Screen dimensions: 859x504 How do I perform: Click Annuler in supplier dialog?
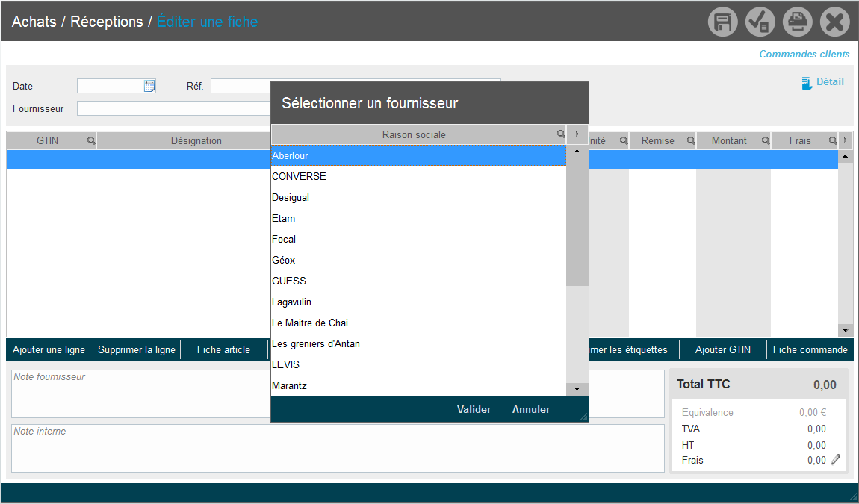(531, 409)
